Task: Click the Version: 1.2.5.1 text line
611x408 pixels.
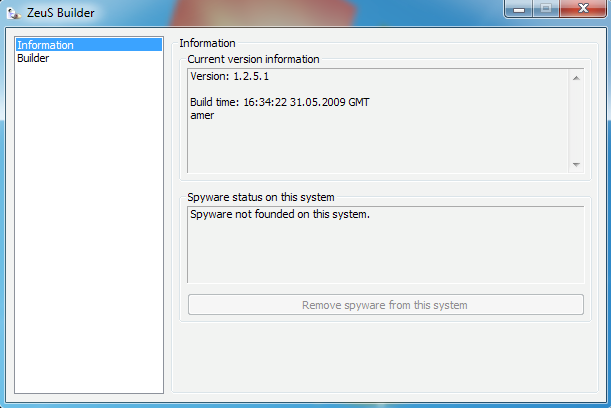Action: pos(230,76)
